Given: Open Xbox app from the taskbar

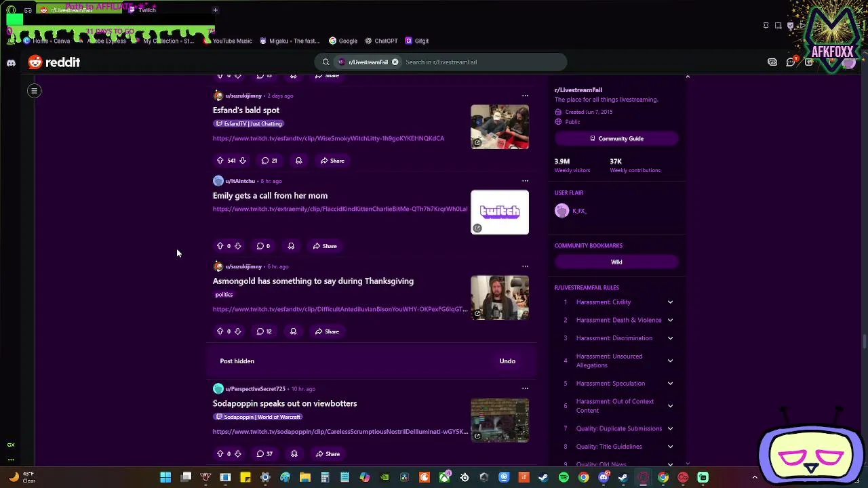Looking at the screenshot, I should point(444,478).
